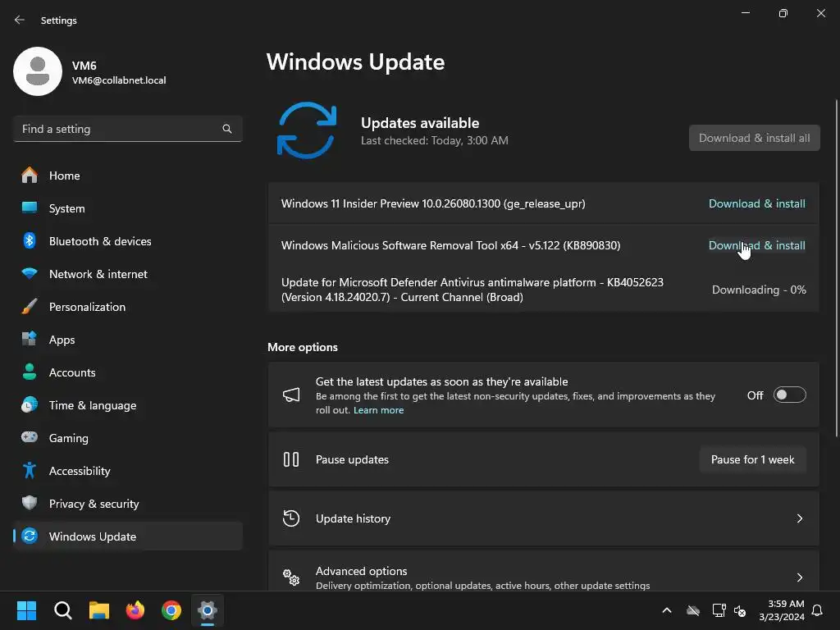The width and height of the screenshot is (840, 630).
Task: Click the muted speaker tray icon
Action: pos(740,610)
